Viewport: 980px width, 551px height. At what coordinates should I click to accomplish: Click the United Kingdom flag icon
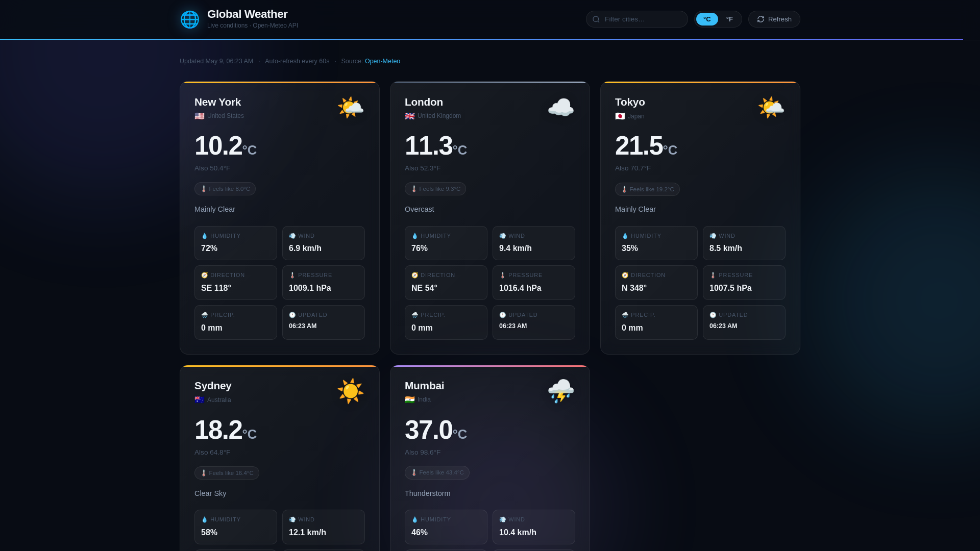pyautogui.click(x=410, y=116)
